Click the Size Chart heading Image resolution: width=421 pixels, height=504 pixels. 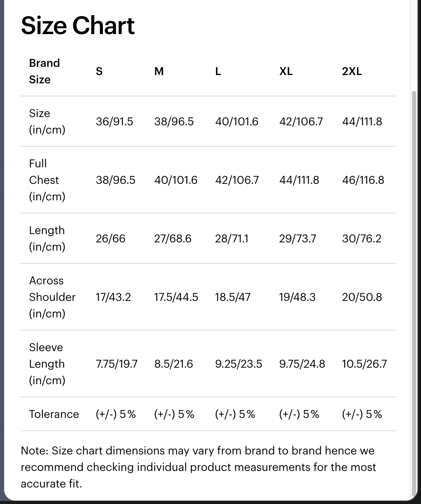coord(78,26)
